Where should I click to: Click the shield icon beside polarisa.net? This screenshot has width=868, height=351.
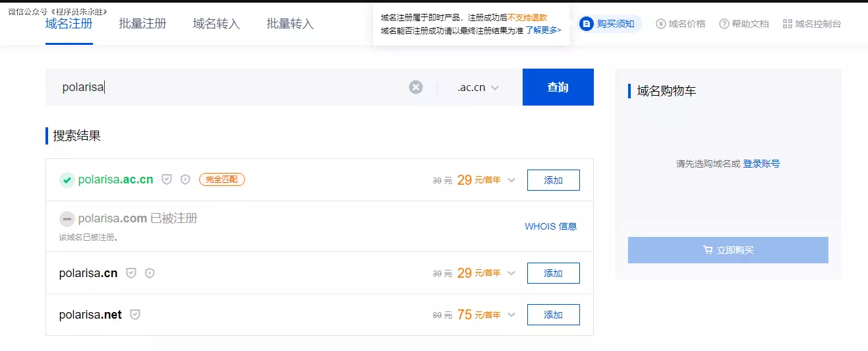pos(135,315)
